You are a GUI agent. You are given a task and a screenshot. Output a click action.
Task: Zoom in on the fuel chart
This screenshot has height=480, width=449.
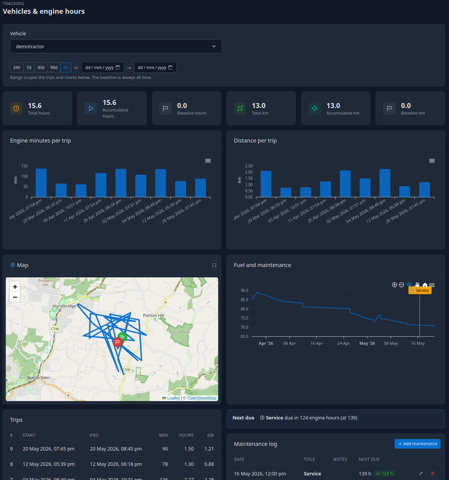(x=394, y=285)
